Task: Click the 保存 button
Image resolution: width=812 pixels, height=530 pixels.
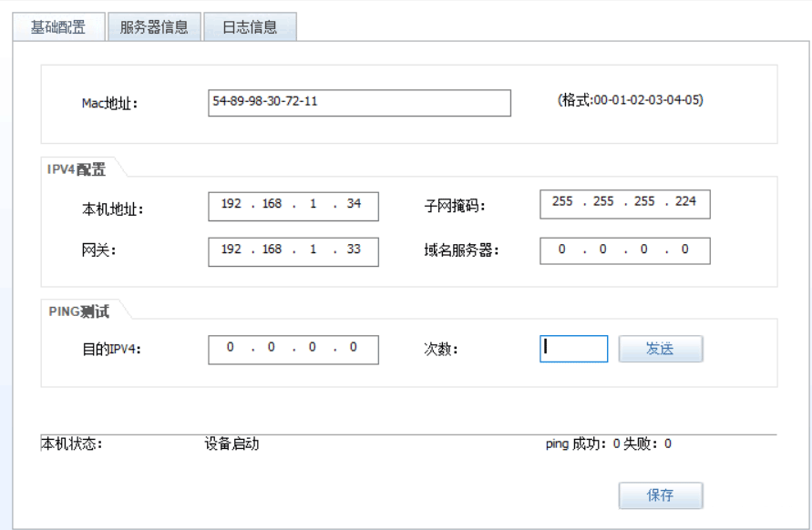Action: coord(661,495)
